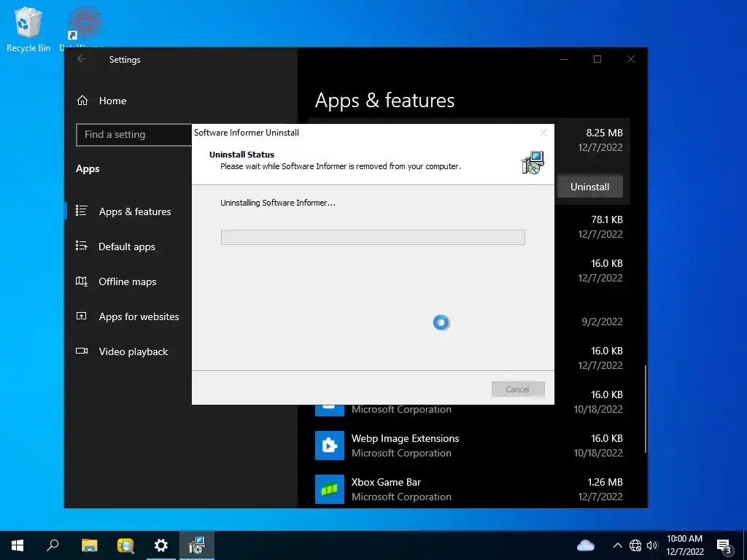Click the 1.26 MB size text

[x=605, y=482]
